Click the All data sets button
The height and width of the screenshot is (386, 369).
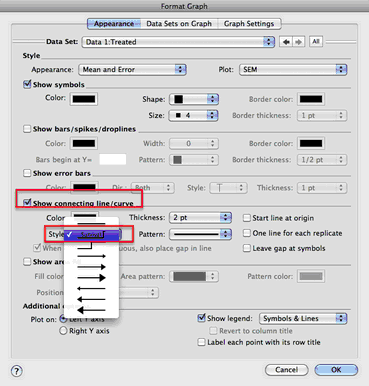click(316, 42)
